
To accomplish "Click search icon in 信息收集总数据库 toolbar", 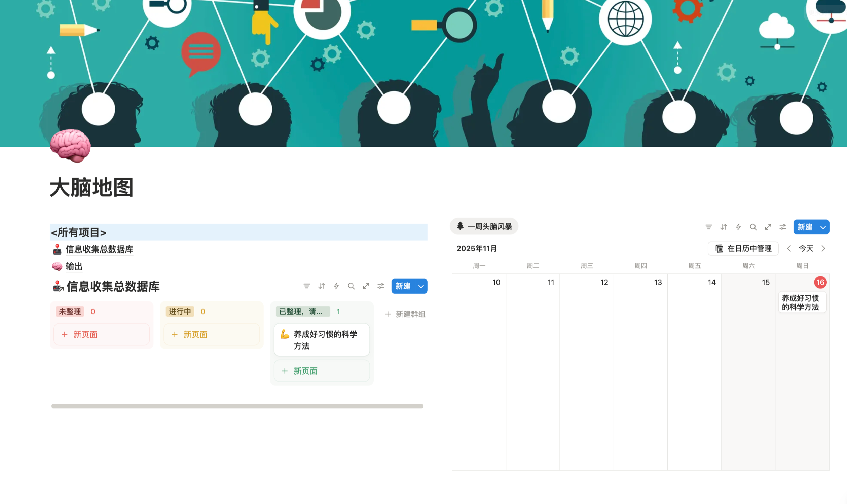I will click(x=351, y=286).
